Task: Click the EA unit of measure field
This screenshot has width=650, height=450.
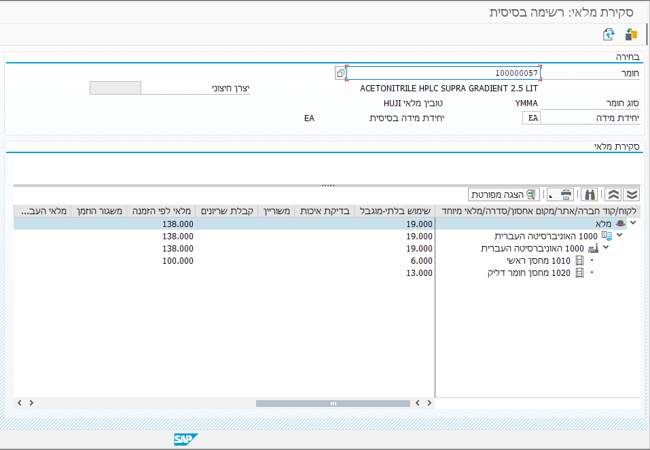Action: point(531,118)
